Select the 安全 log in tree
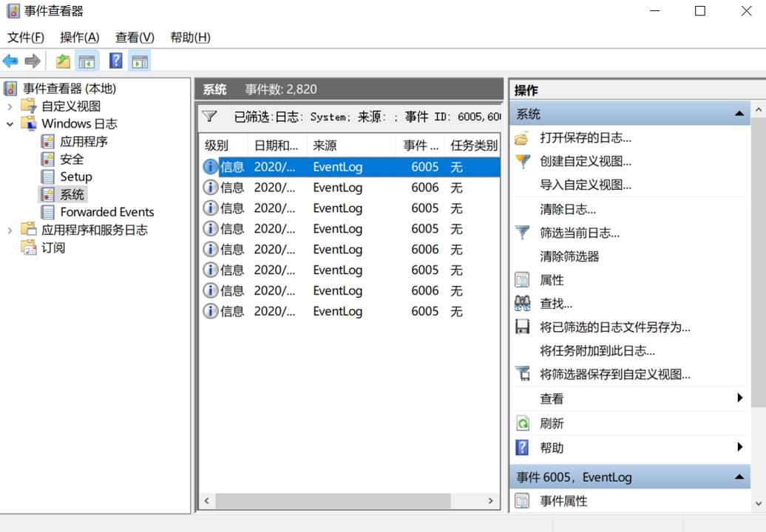The width and height of the screenshot is (766, 532). 72,159
